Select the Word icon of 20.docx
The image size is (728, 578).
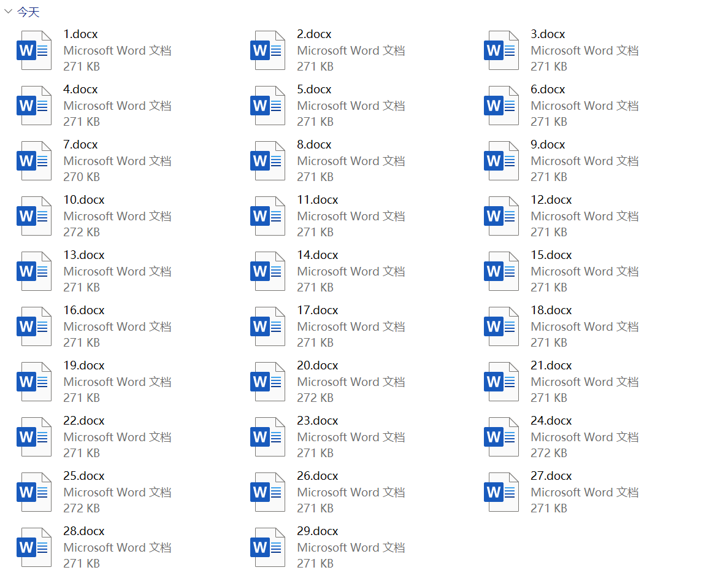coord(267,382)
